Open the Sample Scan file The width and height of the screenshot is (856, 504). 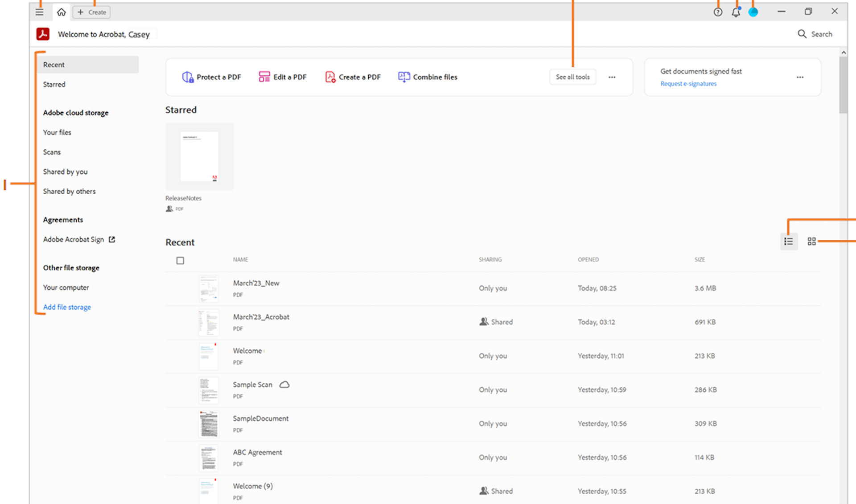coord(252,385)
